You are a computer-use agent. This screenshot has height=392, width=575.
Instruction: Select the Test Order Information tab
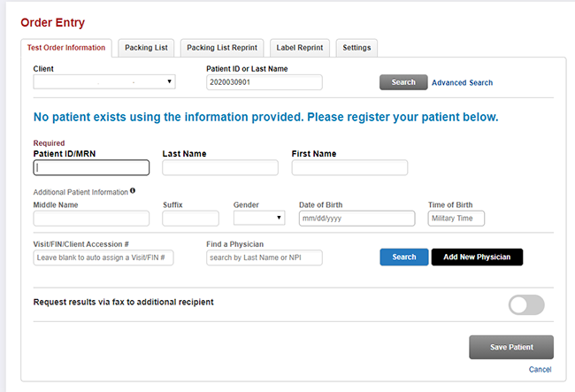pyautogui.click(x=66, y=48)
